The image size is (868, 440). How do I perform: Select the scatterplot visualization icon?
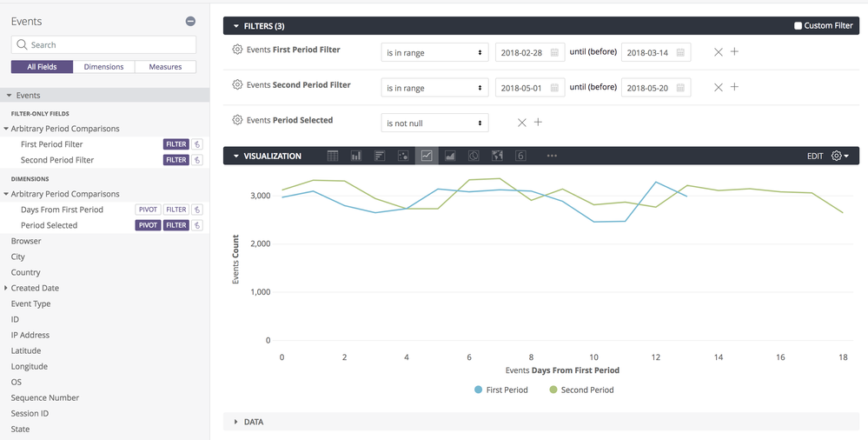coord(403,157)
